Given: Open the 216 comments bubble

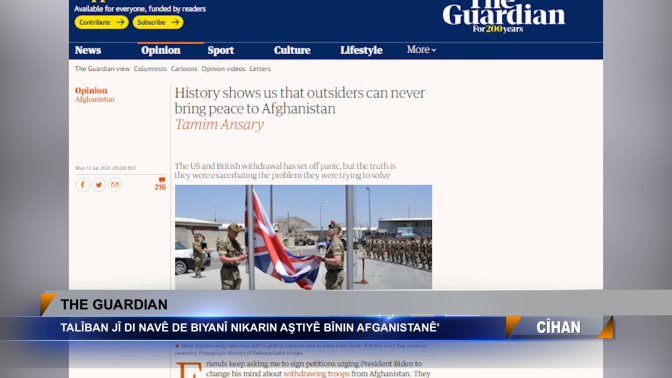Looking at the screenshot, I should (160, 184).
